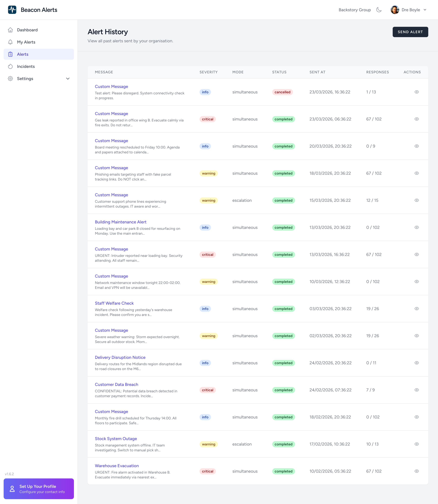Image resolution: width=438 pixels, height=504 pixels.
Task: Open My Alerts in the sidebar
Action: click(26, 42)
